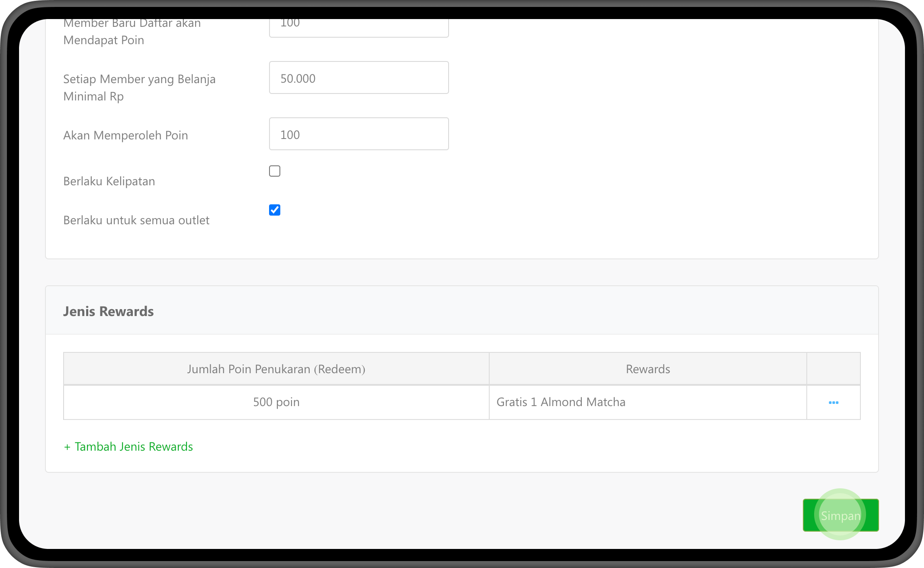This screenshot has width=924, height=568.
Task: Open the three-dot menu for Almond Matcha reward
Action: [x=833, y=403]
